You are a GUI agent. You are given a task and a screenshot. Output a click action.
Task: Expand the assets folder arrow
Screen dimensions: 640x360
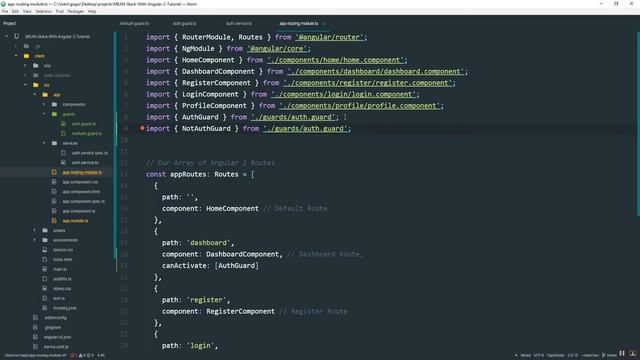pyautogui.click(x=35, y=230)
